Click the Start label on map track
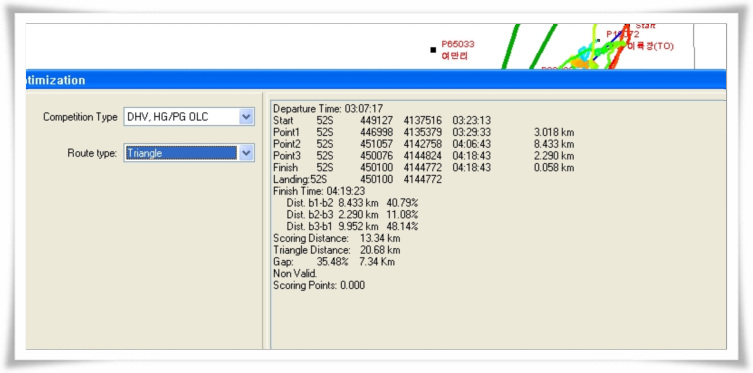 tap(645, 26)
